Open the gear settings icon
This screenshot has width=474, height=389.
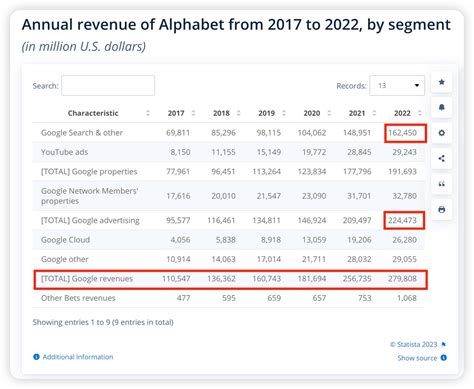441,133
